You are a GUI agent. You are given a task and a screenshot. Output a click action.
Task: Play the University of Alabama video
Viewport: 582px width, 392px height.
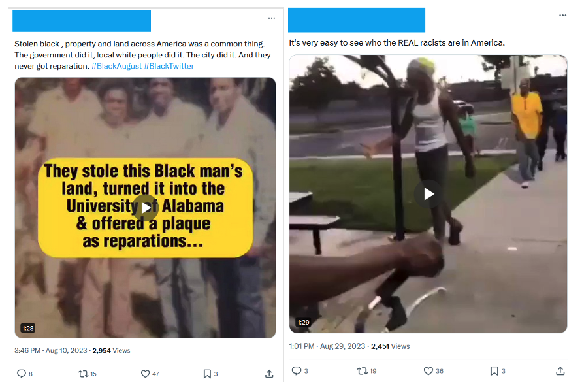(146, 208)
